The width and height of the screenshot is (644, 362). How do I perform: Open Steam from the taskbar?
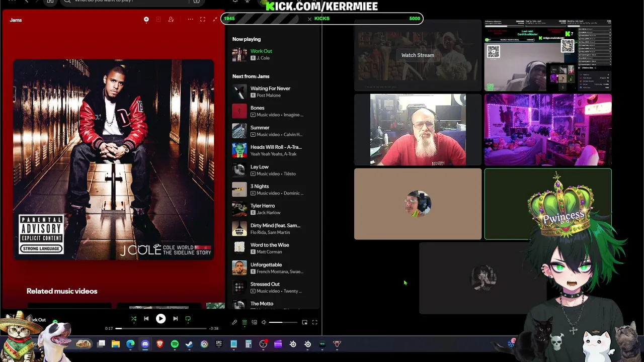coord(189,344)
